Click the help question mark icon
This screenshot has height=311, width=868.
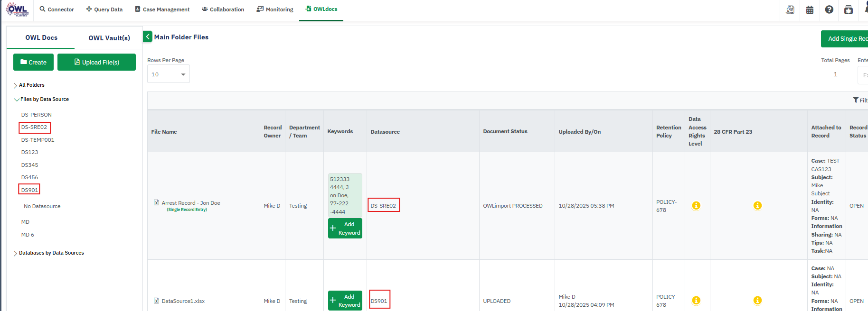pos(829,9)
